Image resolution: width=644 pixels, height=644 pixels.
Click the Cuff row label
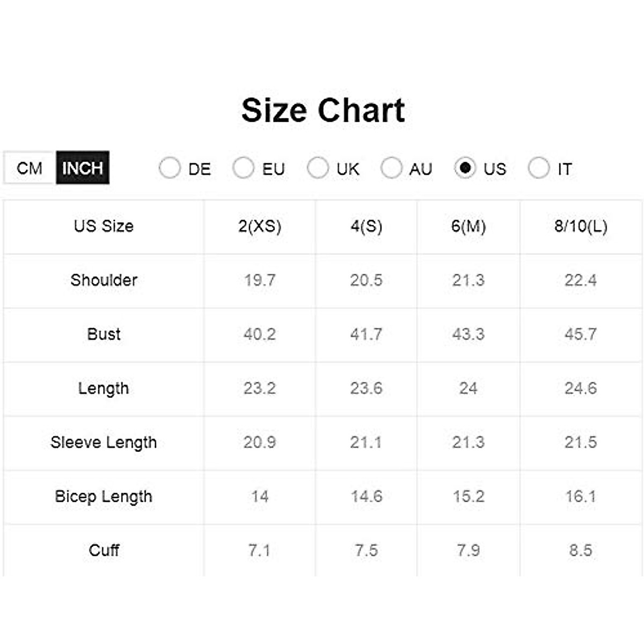pos(104,550)
